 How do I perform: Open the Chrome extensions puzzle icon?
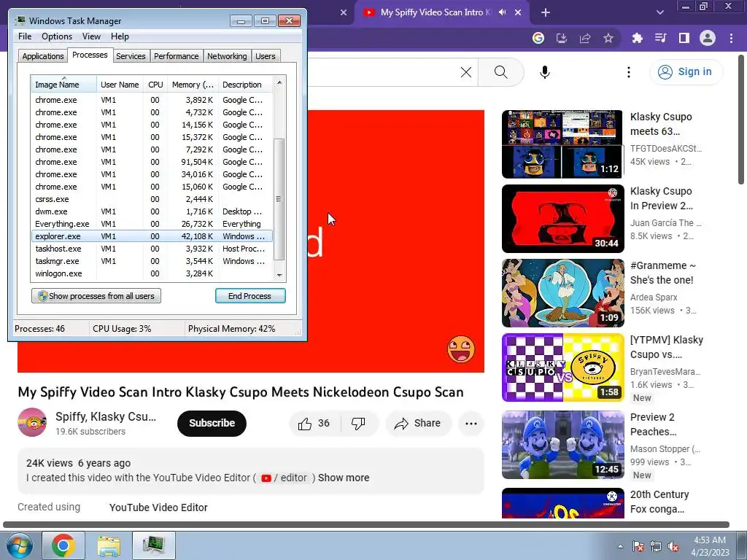(x=637, y=38)
